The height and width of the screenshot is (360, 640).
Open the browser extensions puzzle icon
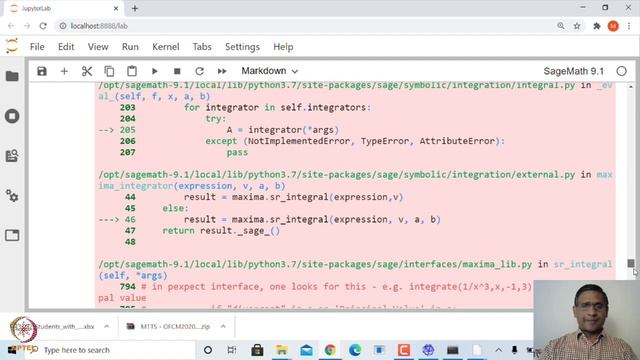(597, 26)
